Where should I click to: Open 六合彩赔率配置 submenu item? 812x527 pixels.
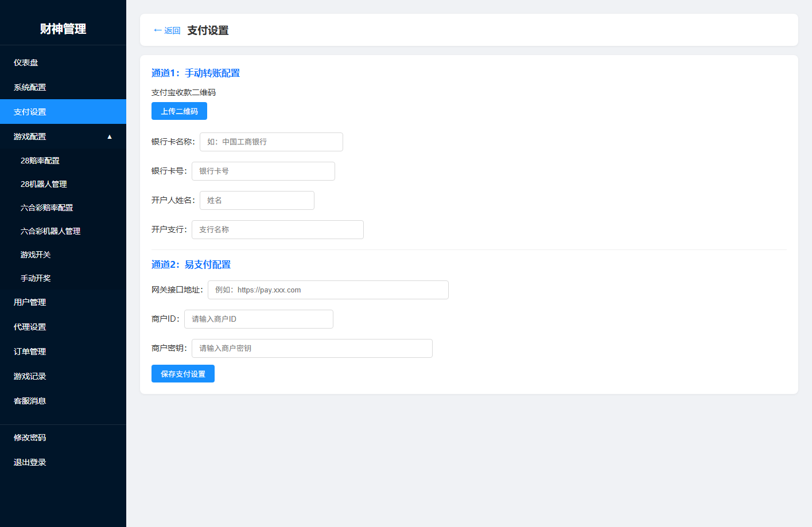coord(63,208)
